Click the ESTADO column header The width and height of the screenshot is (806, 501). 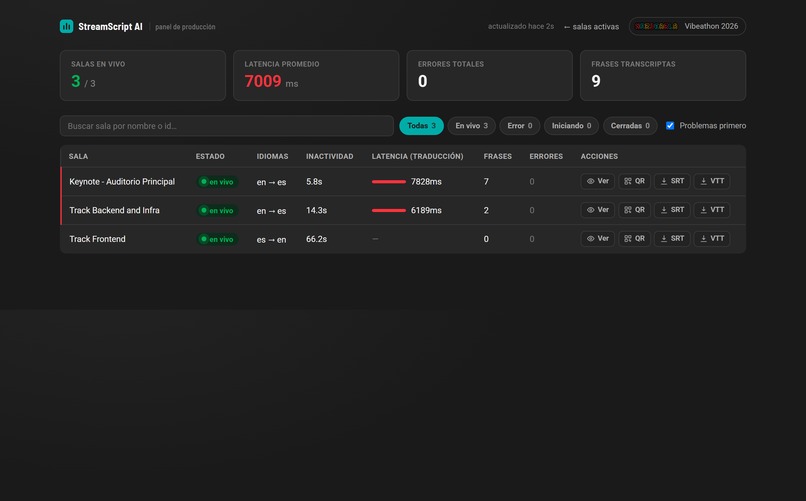210,156
